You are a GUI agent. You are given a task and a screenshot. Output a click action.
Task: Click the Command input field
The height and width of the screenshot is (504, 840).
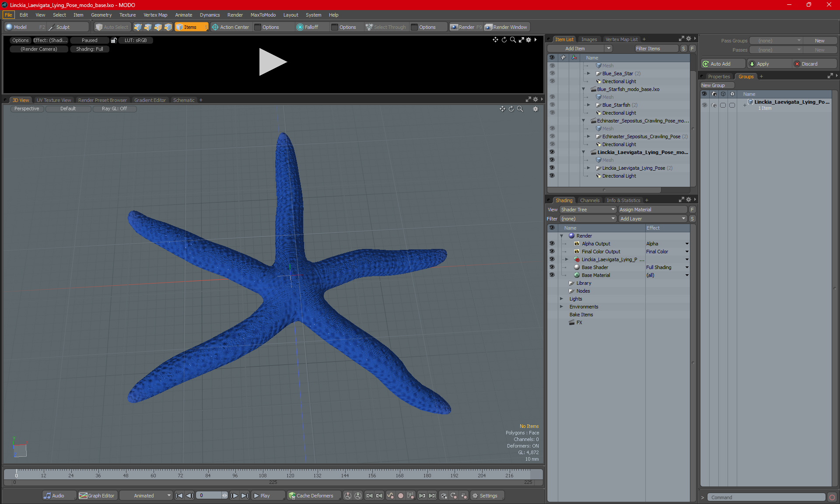pos(766,497)
